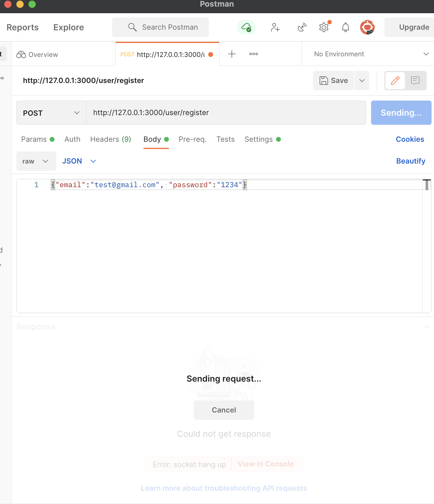The image size is (434, 504).
Task: Select the POST 127.0.0.1:3000 request tab
Action: pyautogui.click(x=167, y=55)
